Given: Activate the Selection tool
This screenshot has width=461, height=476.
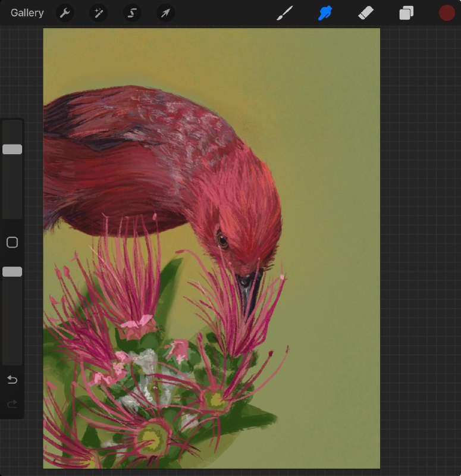Looking at the screenshot, I should tap(132, 13).
